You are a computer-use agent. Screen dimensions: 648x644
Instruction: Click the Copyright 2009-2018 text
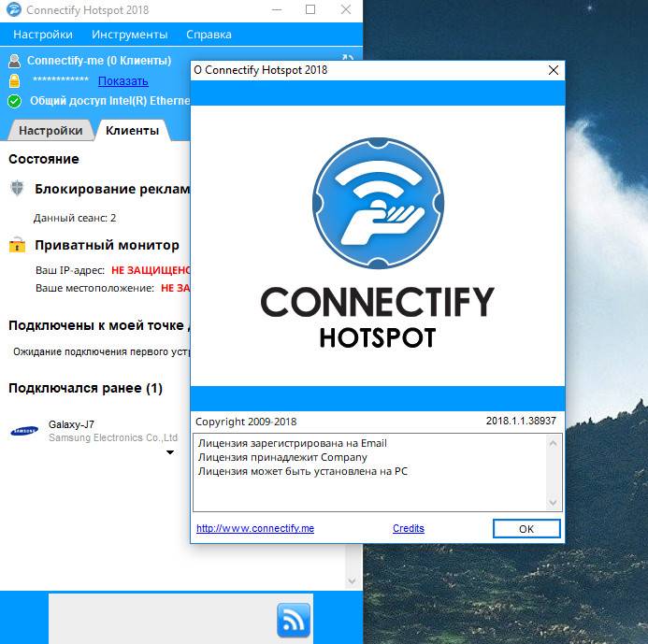[246, 422]
